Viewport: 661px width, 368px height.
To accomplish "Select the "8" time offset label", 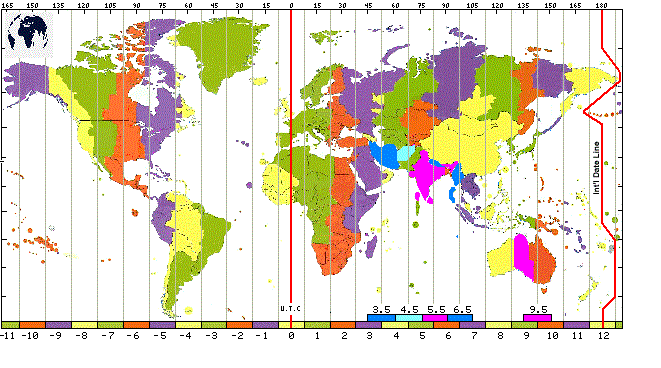I will point(500,336).
